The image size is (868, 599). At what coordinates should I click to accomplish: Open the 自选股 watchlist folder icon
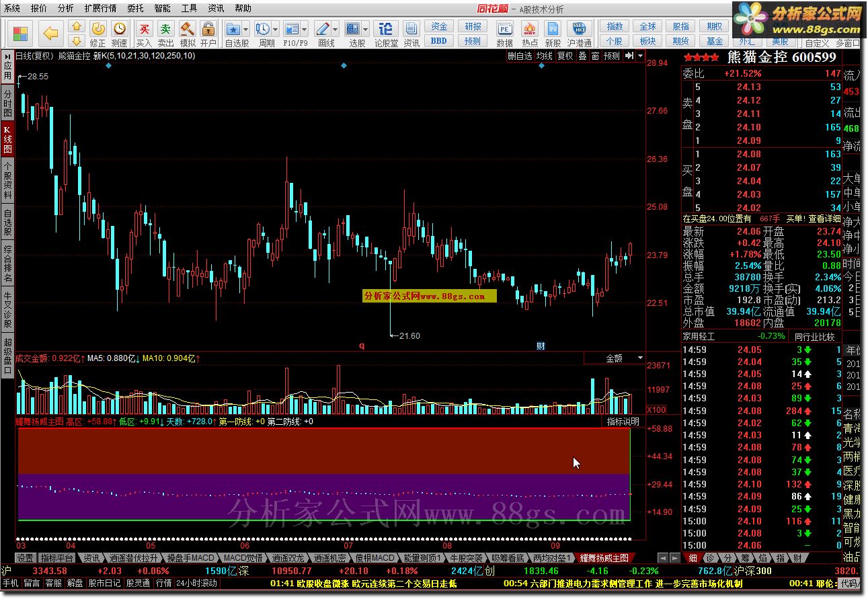[233, 29]
